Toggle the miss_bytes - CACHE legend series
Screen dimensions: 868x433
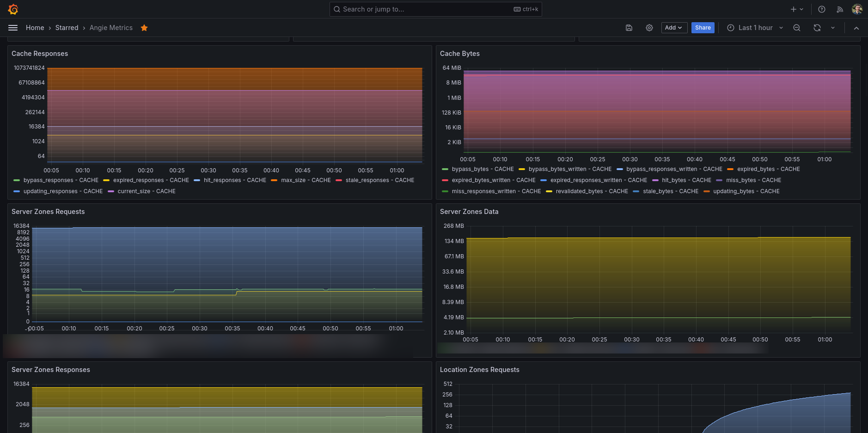point(753,180)
